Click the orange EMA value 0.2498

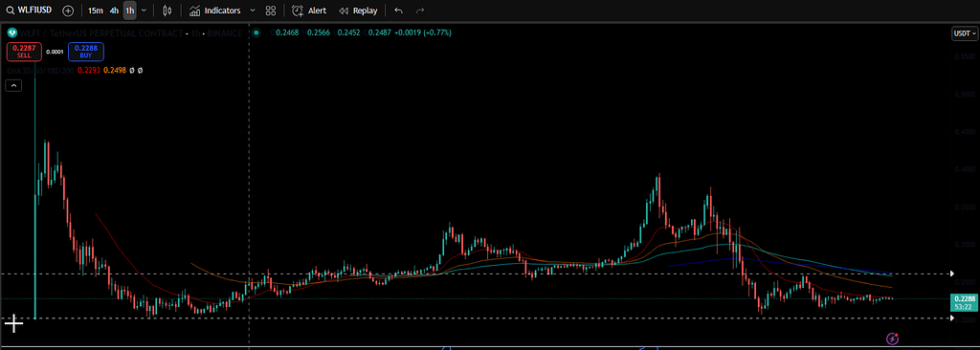click(115, 71)
